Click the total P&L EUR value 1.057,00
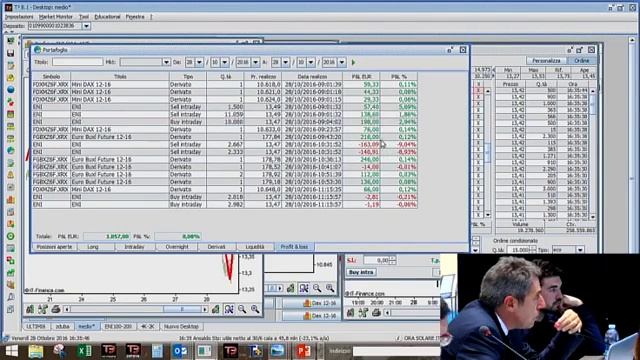This screenshot has height=360, width=640. pyautogui.click(x=107, y=236)
